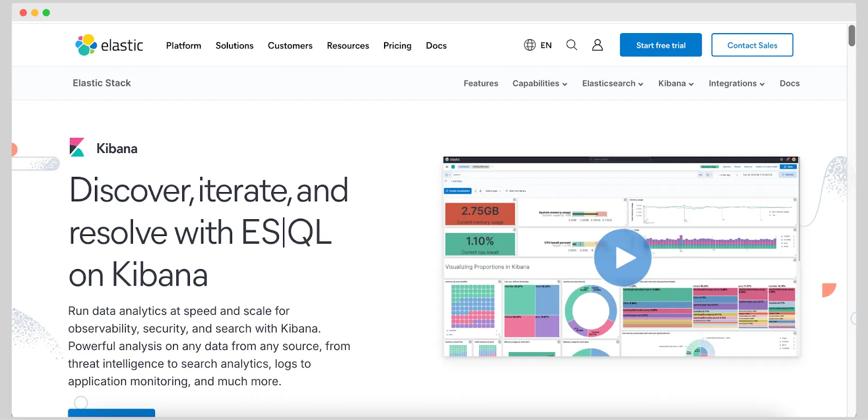Click the "1.10%" CPU tile in the video preview
The width and height of the screenshot is (868, 420).
tap(480, 244)
